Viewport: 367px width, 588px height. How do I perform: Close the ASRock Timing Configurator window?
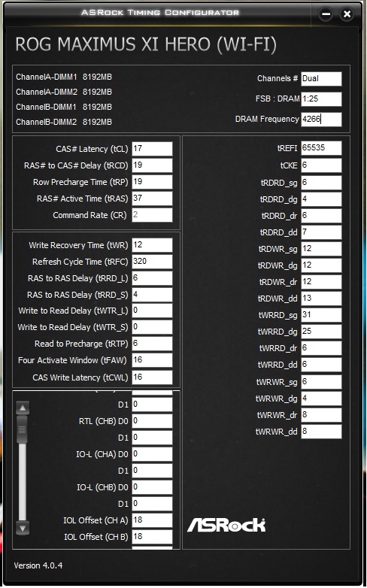347,14
